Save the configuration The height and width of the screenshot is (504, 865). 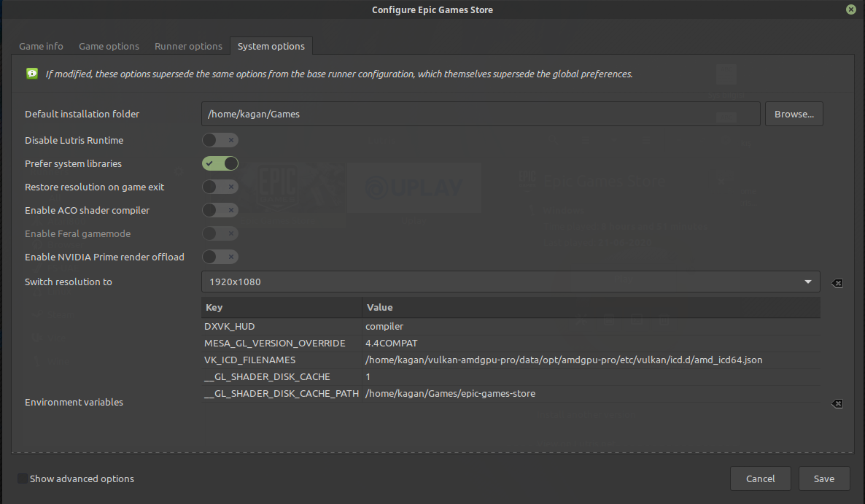823,478
